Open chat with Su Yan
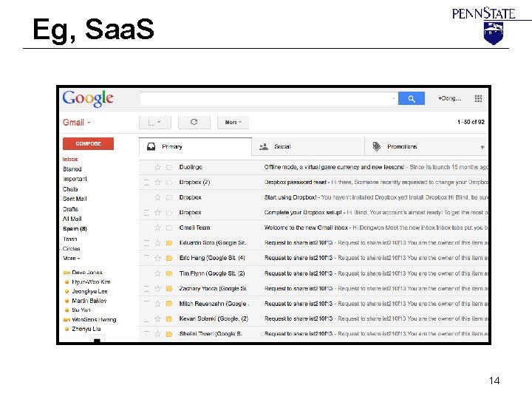Viewport: 532px width, 399px height. point(81,310)
